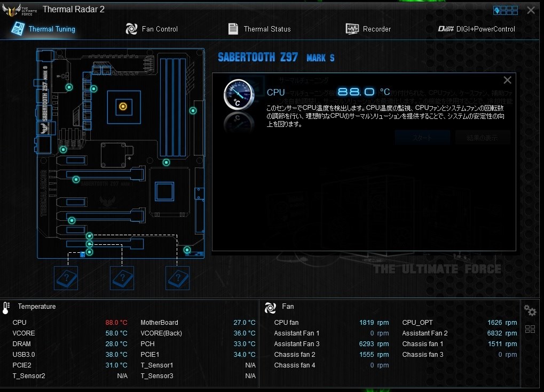The image size is (544, 392).
Task: Click the CPU_OPT 1626 rpm reading
Action: [x=502, y=322]
